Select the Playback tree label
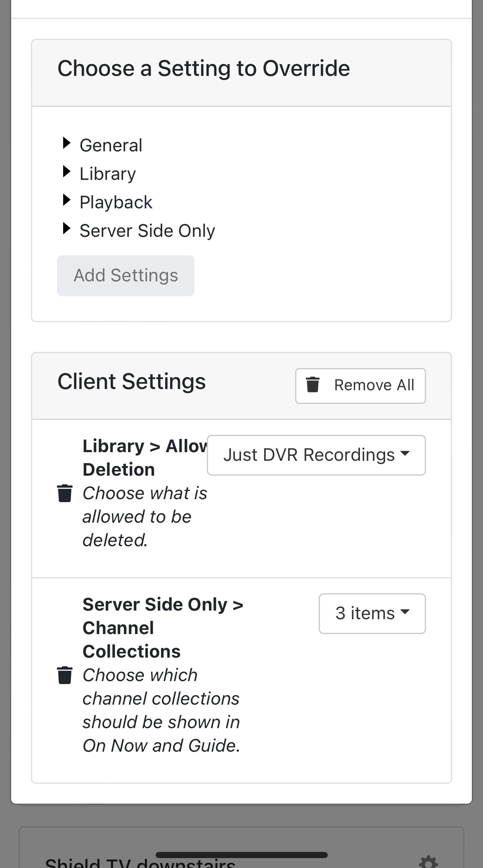The image size is (483, 868). [116, 202]
